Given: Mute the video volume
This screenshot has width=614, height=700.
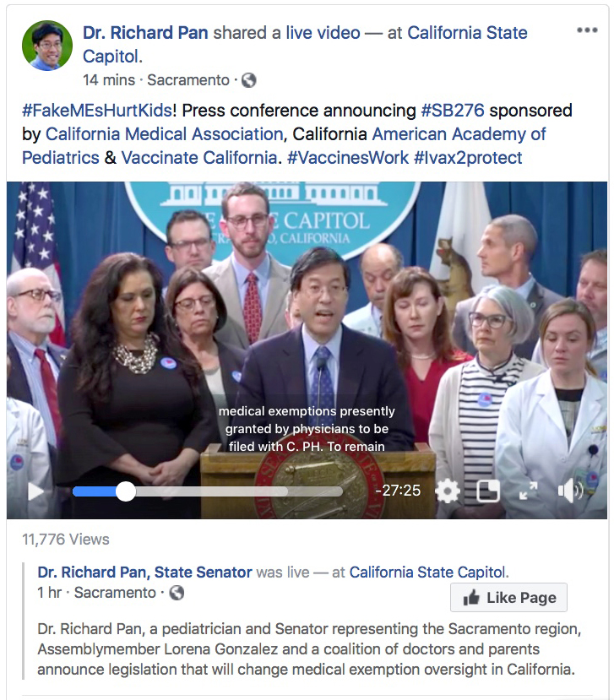Looking at the screenshot, I should click(x=570, y=491).
